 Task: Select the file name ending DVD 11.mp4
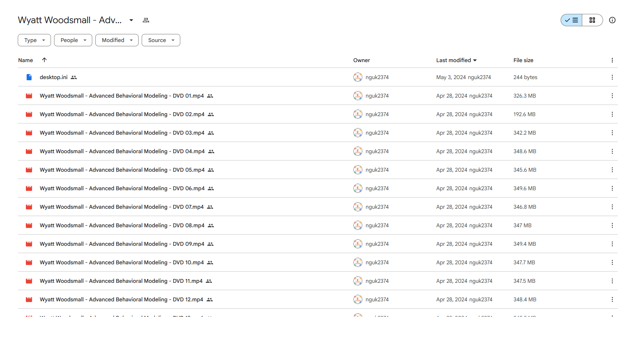pos(121,281)
